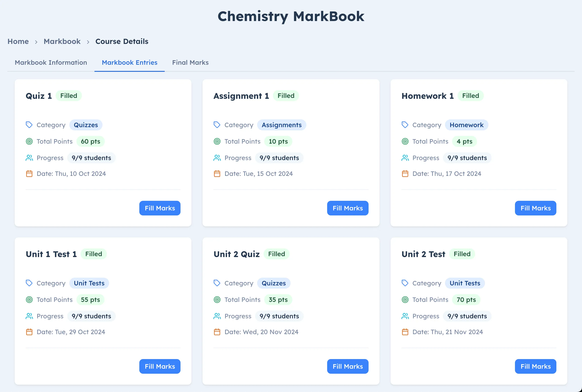The width and height of the screenshot is (582, 392).
Task: Click Fill Marks on the Homework 1 card
Action: (536, 208)
